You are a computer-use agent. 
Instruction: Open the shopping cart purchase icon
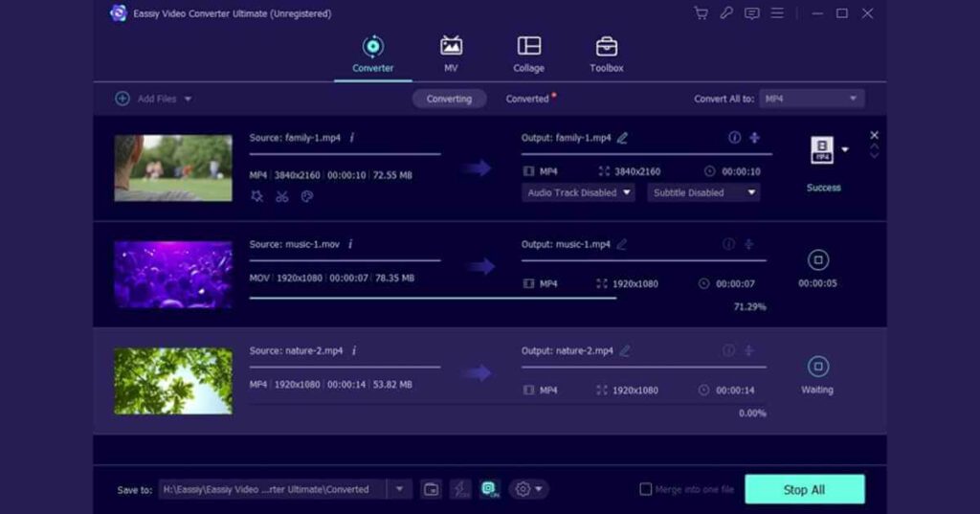[701, 13]
